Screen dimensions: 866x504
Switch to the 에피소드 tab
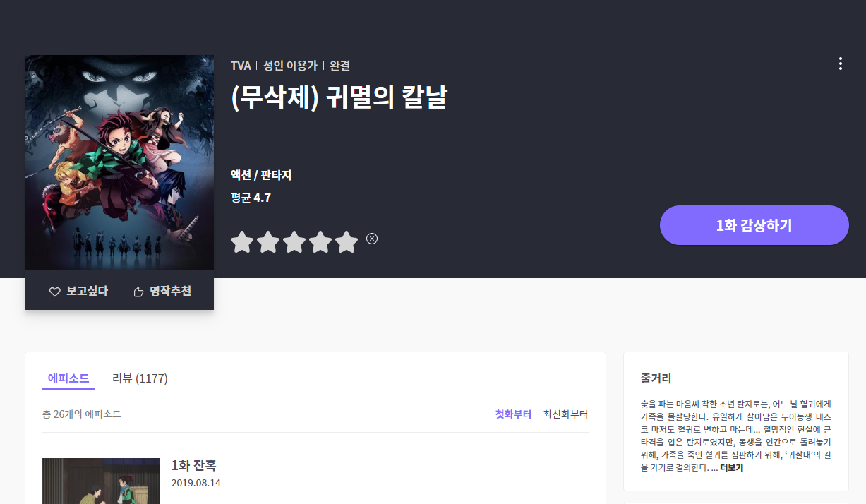[x=68, y=378]
